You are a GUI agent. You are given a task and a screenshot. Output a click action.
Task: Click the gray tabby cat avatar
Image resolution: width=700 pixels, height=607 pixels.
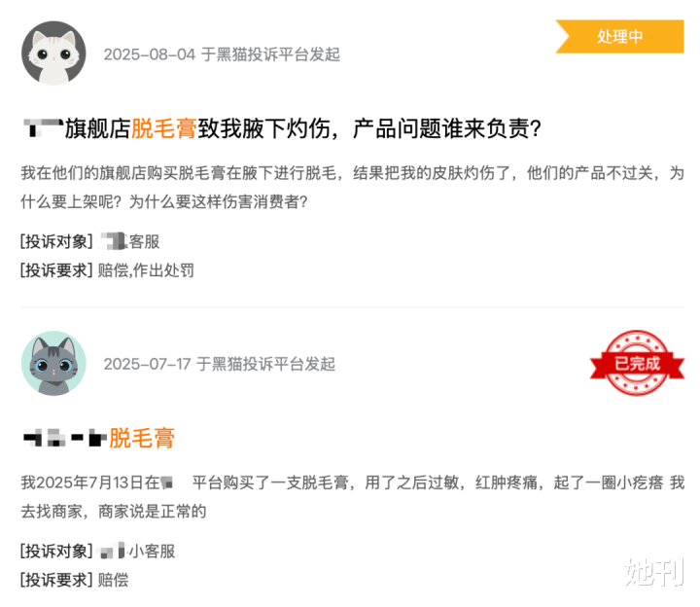pos(53,363)
